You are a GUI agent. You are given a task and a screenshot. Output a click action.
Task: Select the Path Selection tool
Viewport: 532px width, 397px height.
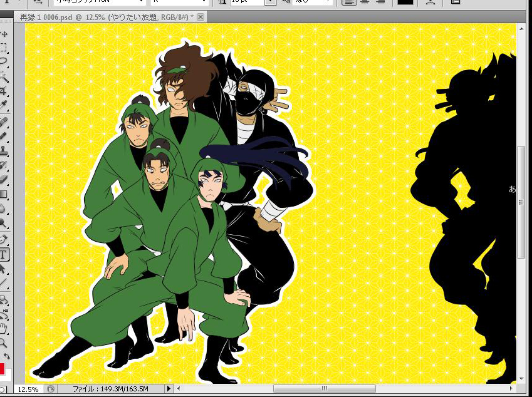[3, 269]
